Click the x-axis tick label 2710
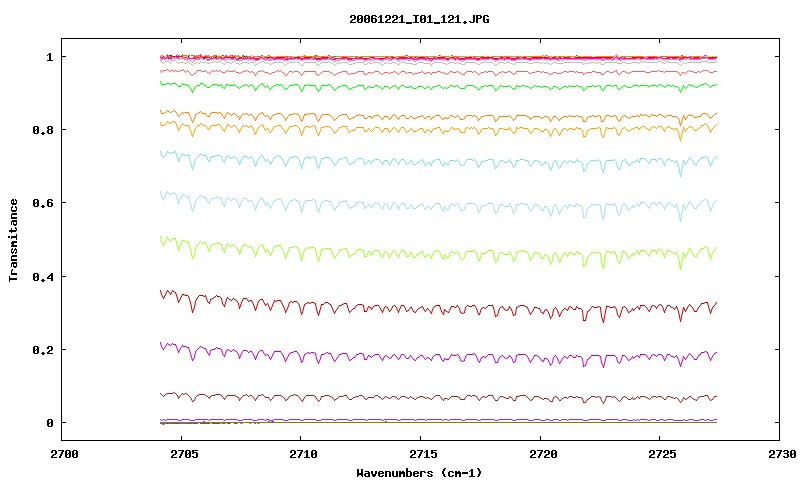Image resolution: width=800 pixels, height=480 pixels. tap(303, 454)
